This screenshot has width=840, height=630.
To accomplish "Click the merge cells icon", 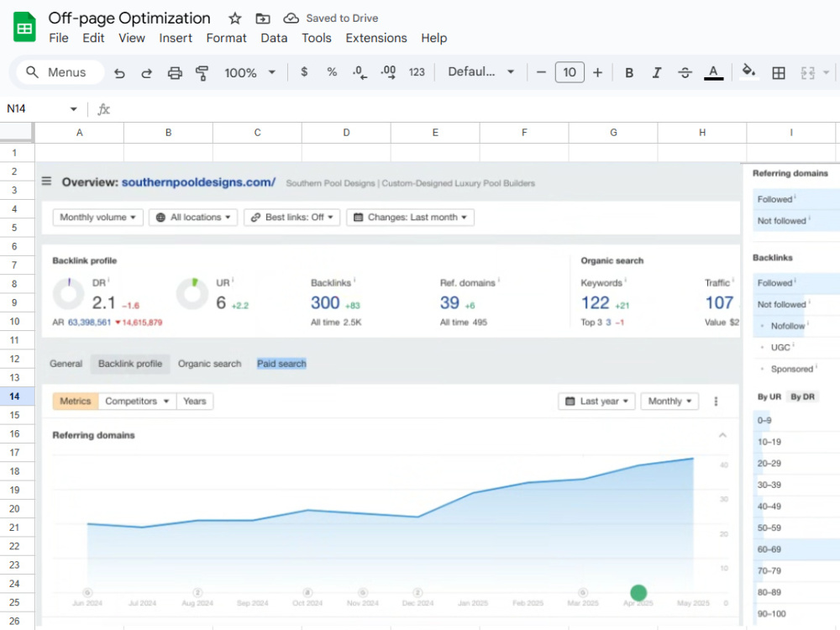I will (x=808, y=73).
